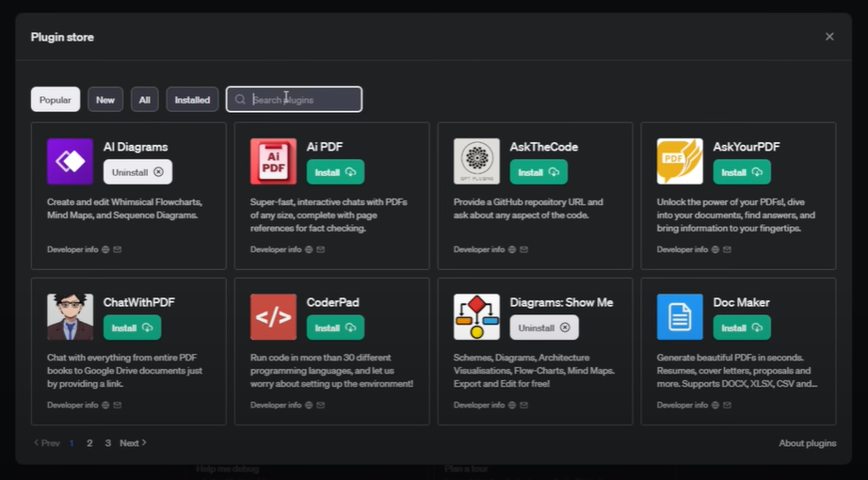Switch to the New plugins tab
The width and height of the screenshot is (868, 480).
pos(105,100)
